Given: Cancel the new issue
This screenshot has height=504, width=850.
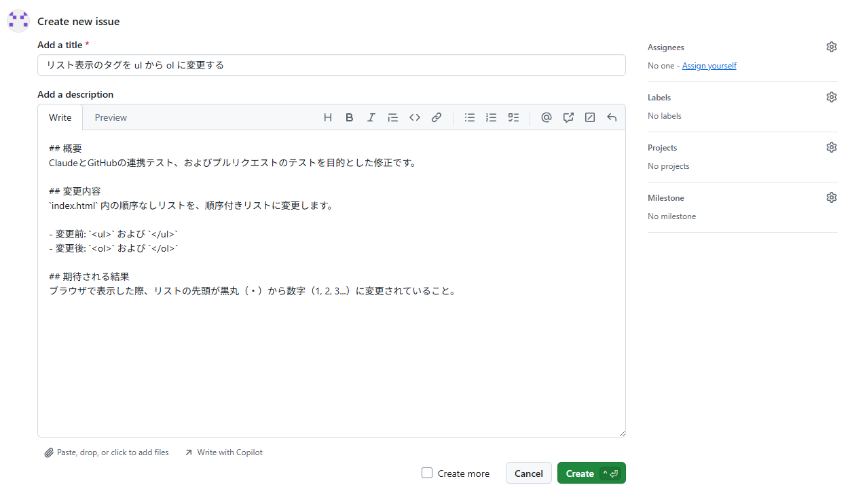Looking at the screenshot, I should (x=528, y=473).
